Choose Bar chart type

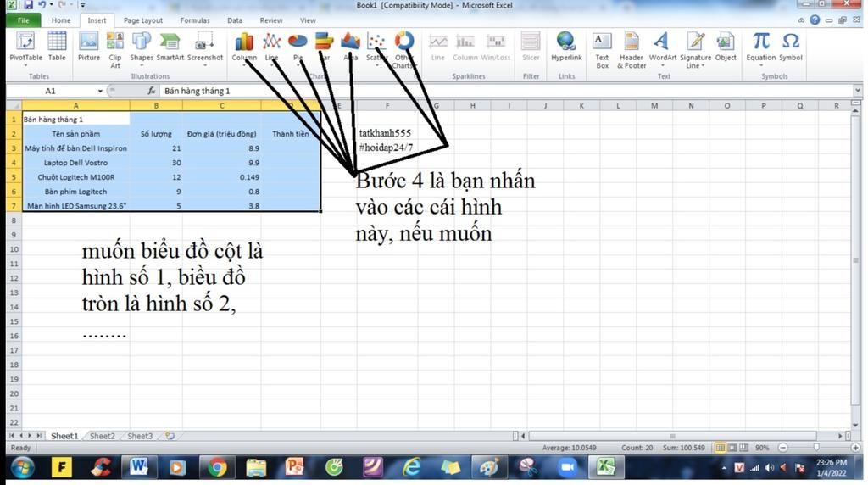point(325,48)
